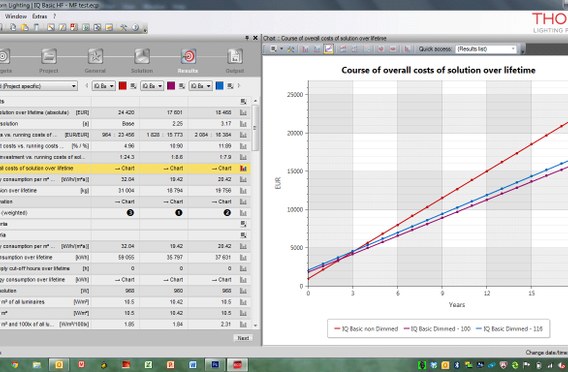Open the Extras menu
Image resolution: width=568 pixels, height=372 pixels.
coord(39,16)
